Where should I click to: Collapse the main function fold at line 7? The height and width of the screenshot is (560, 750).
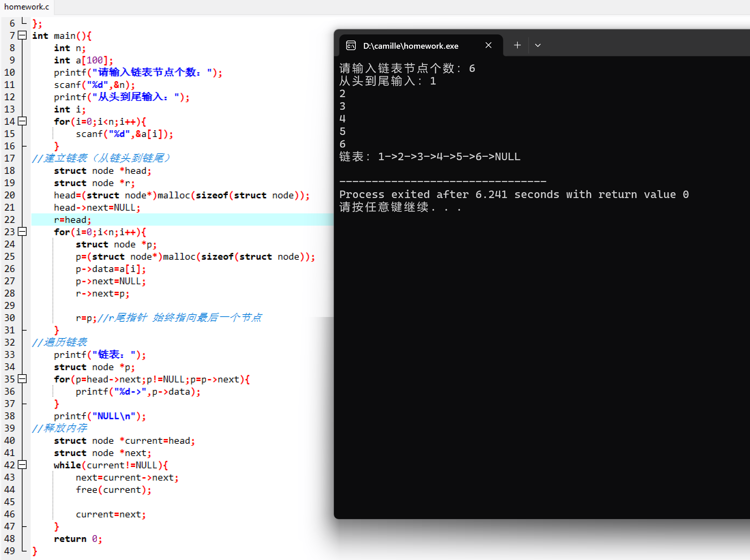tap(22, 35)
